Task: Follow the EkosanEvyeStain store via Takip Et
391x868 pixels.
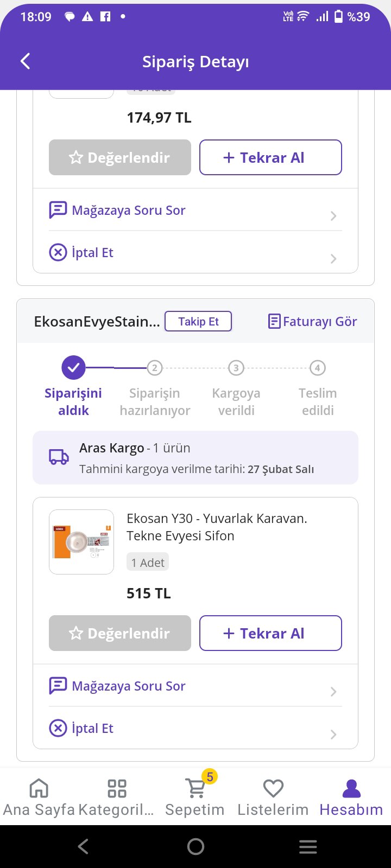Action: point(198,321)
